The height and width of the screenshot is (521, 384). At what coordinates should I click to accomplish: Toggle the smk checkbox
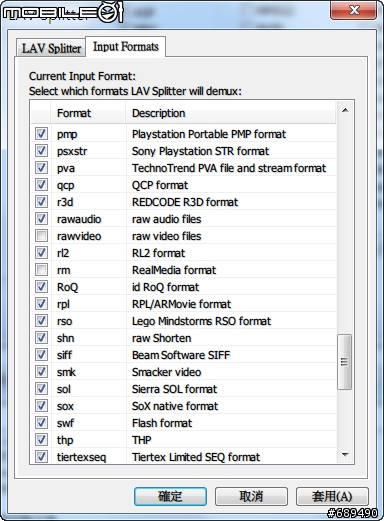click(x=41, y=372)
